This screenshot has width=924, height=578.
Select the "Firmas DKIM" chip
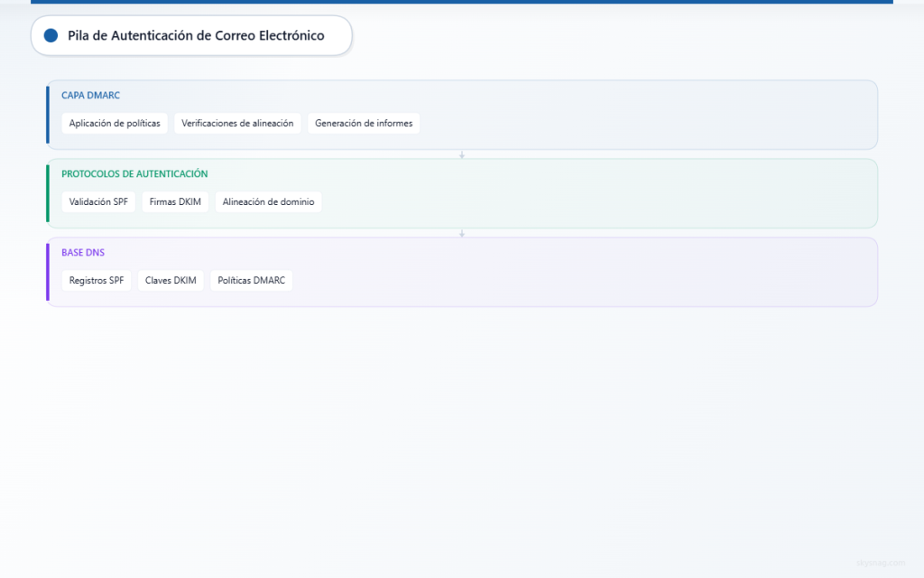[175, 202]
